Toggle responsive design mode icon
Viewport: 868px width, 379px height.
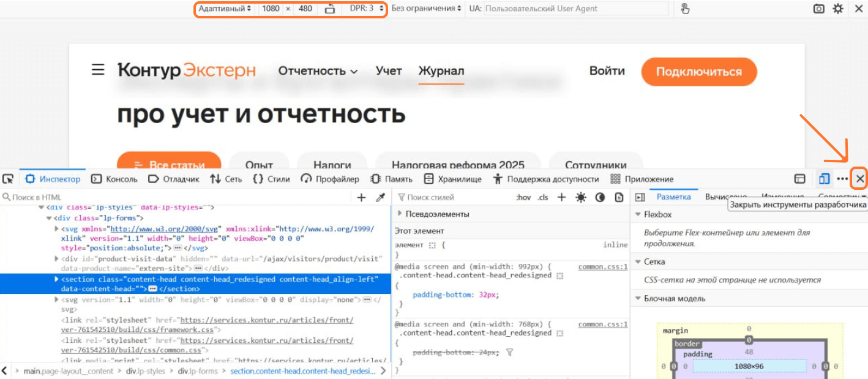coord(825,179)
